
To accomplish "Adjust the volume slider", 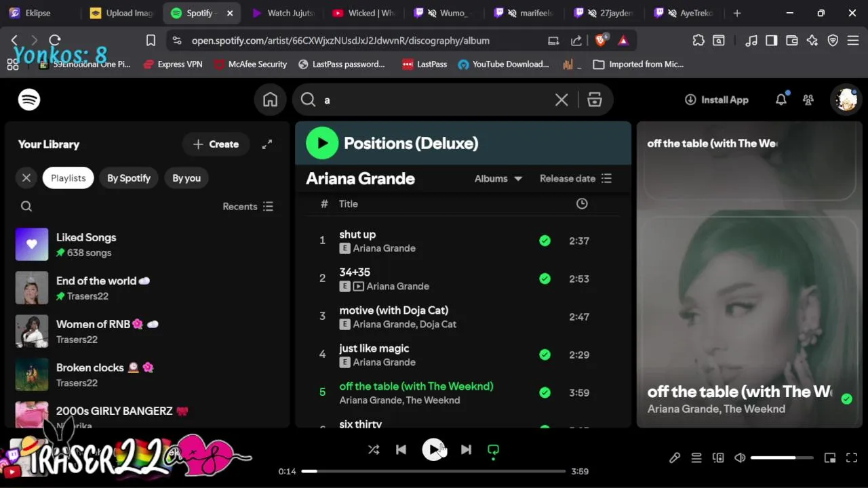I will (782, 458).
